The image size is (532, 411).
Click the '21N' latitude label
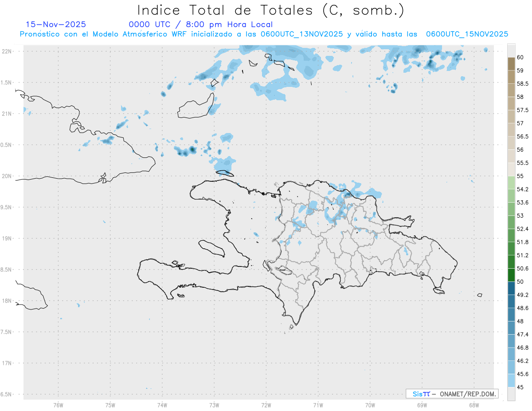coord(8,114)
